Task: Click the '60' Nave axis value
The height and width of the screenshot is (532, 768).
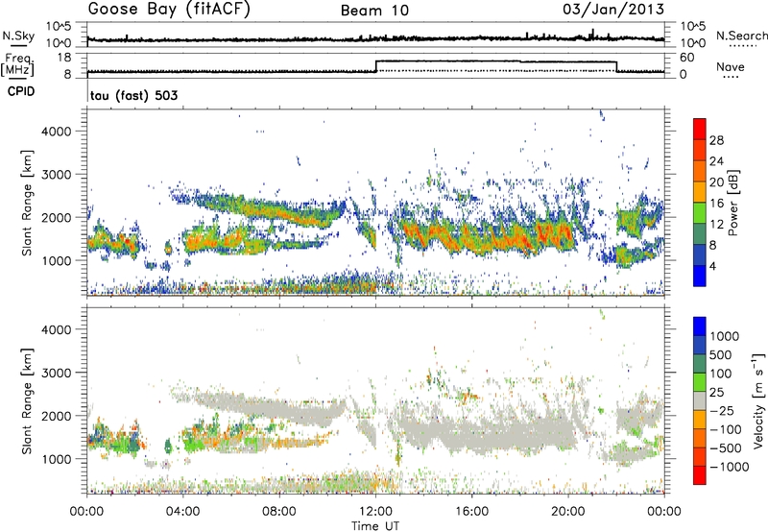Action: (687, 58)
